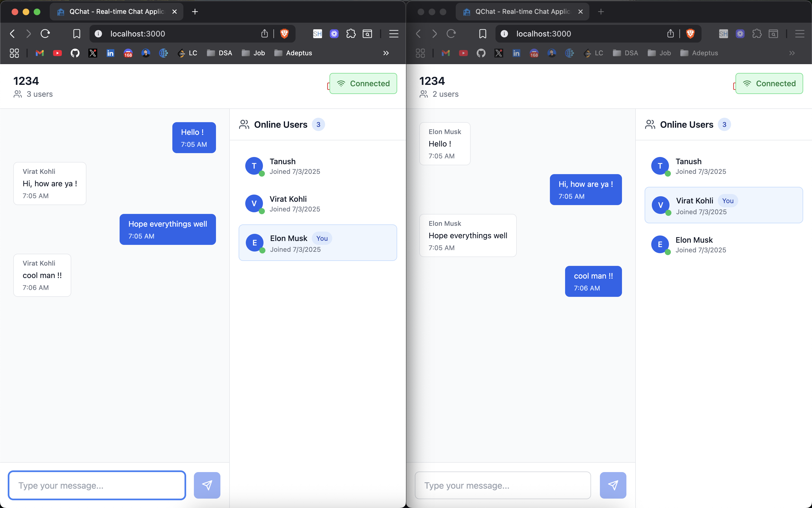Show more bookmarks via chevron in right browser
Image resolution: width=812 pixels, height=508 pixels.
[792, 53]
